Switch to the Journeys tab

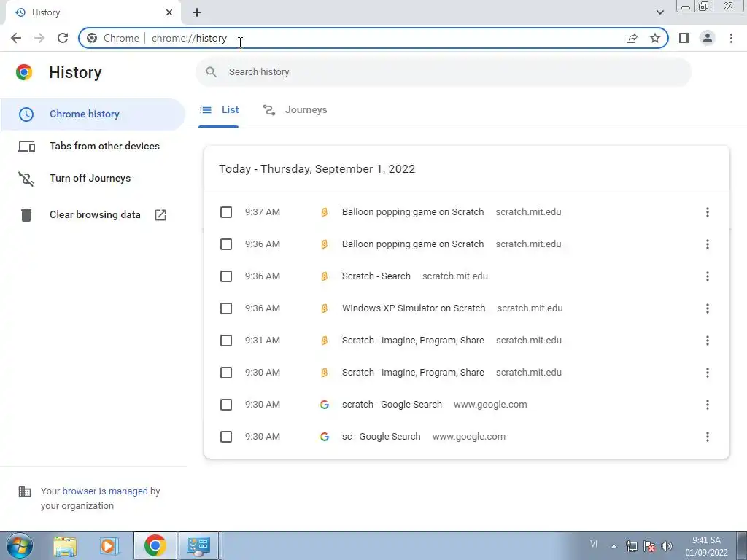[x=295, y=110]
